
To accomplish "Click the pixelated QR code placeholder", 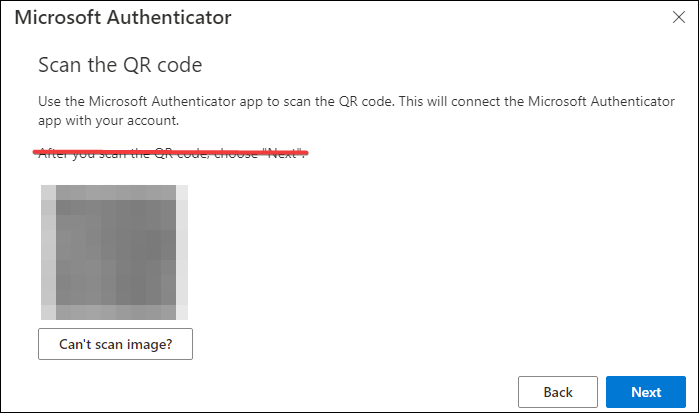I will 115,252.
